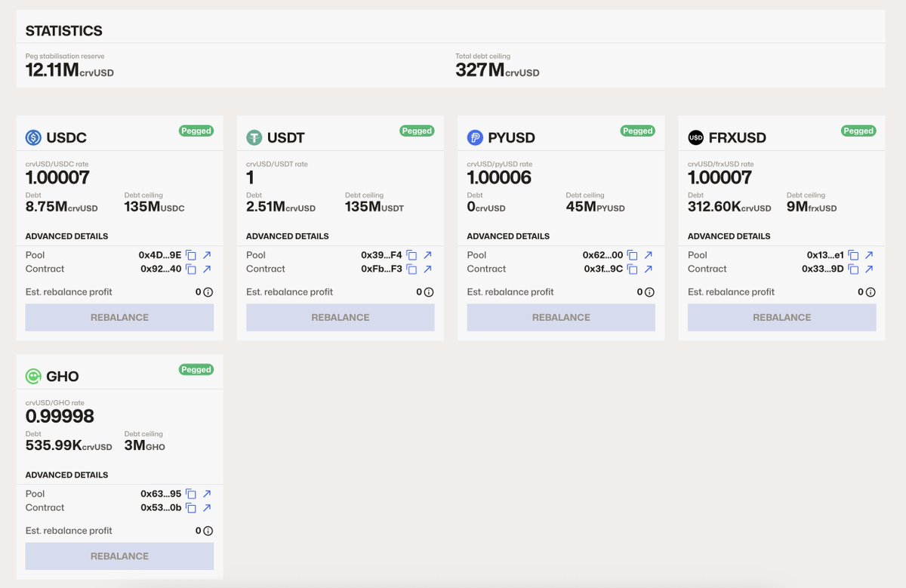Open USDT contract 0xFb...F3 external link

tap(427, 269)
